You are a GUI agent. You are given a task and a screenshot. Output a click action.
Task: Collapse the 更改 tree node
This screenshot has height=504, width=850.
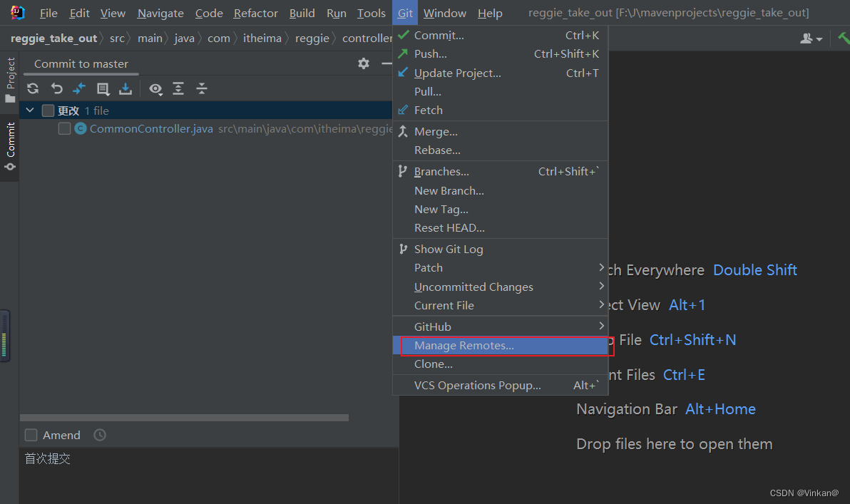click(29, 110)
